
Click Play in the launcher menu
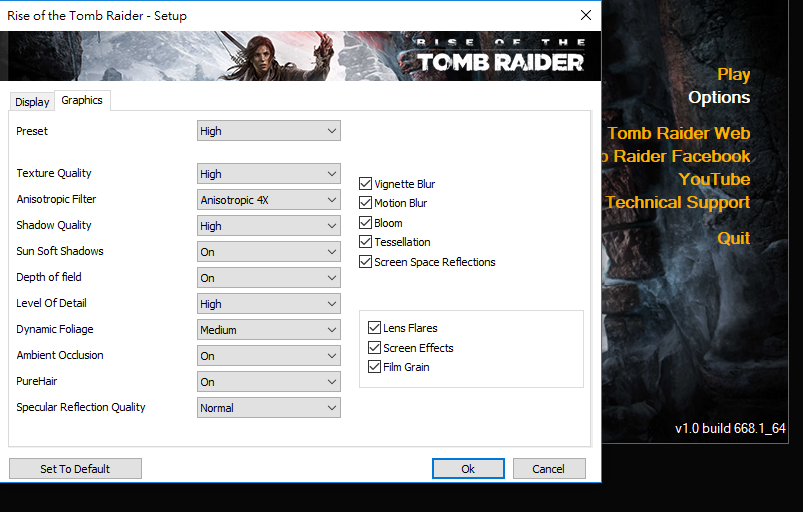pyautogui.click(x=733, y=75)
